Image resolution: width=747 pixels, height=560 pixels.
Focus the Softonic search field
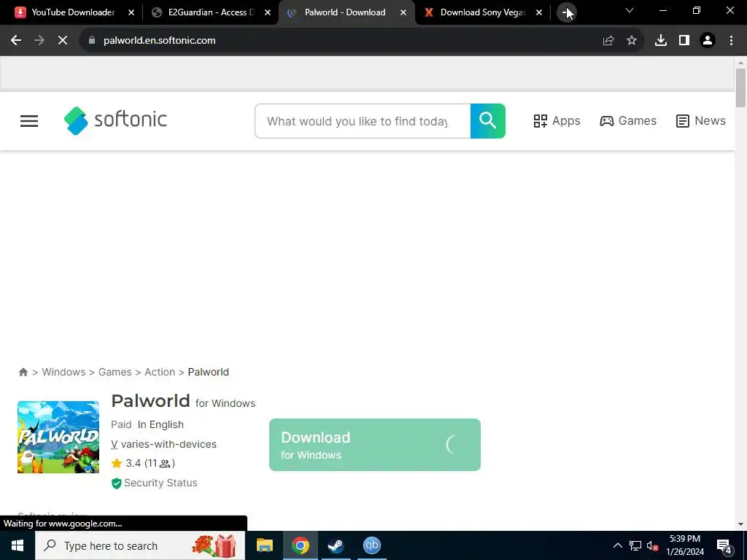click(x=363, y=121)
